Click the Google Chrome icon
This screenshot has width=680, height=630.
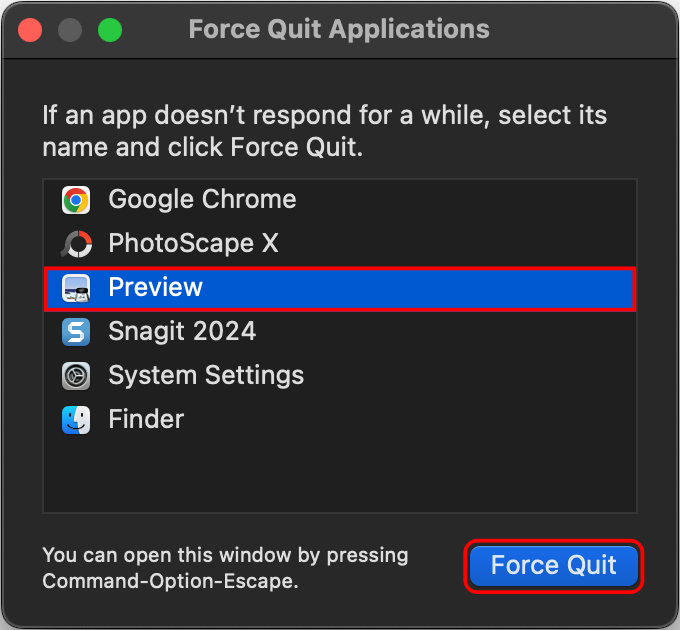pos(76,200)
